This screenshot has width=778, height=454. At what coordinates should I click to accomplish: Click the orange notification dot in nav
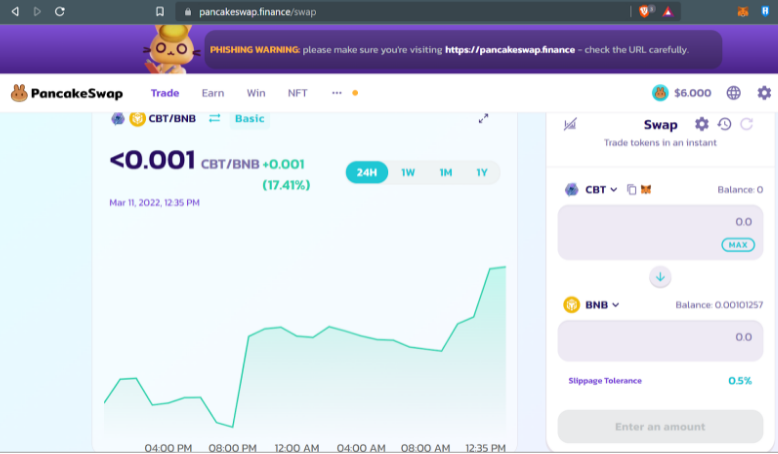(355, 93)
